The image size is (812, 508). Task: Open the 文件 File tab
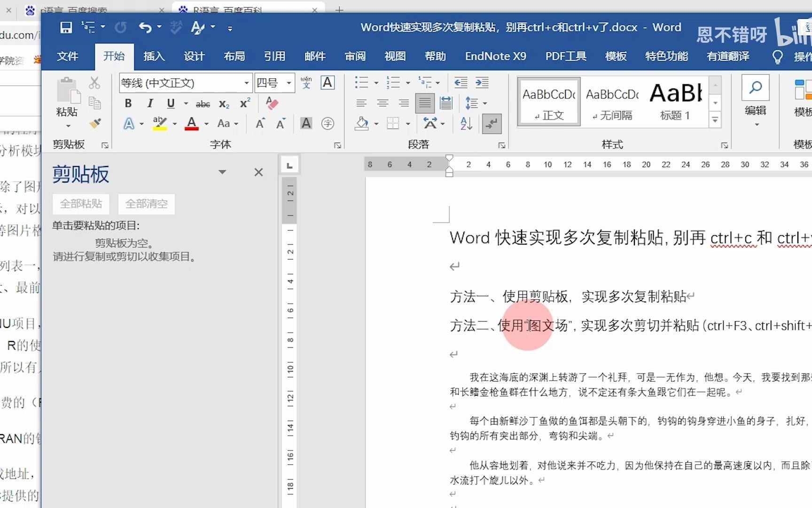(68, 57)
